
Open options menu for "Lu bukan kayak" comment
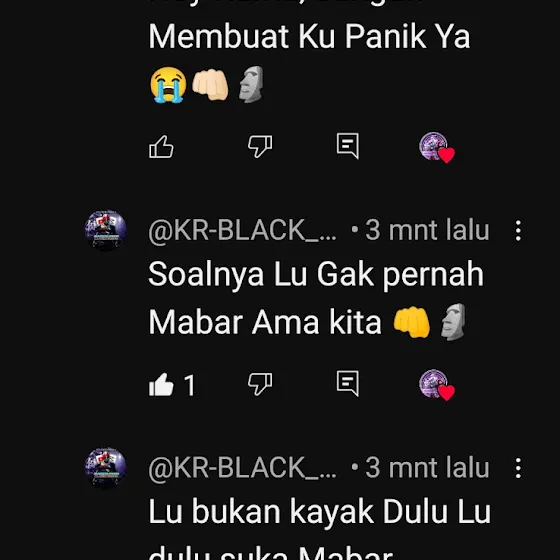[518, 468]
